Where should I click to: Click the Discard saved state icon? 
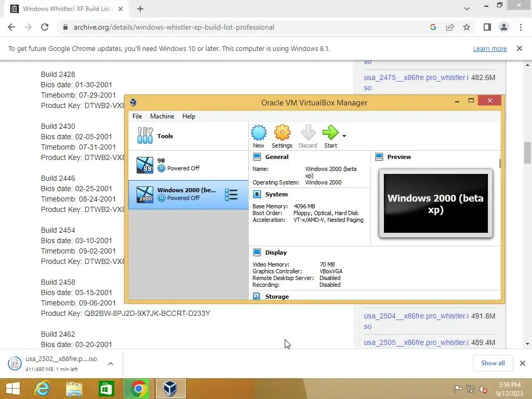coord(308,136)
